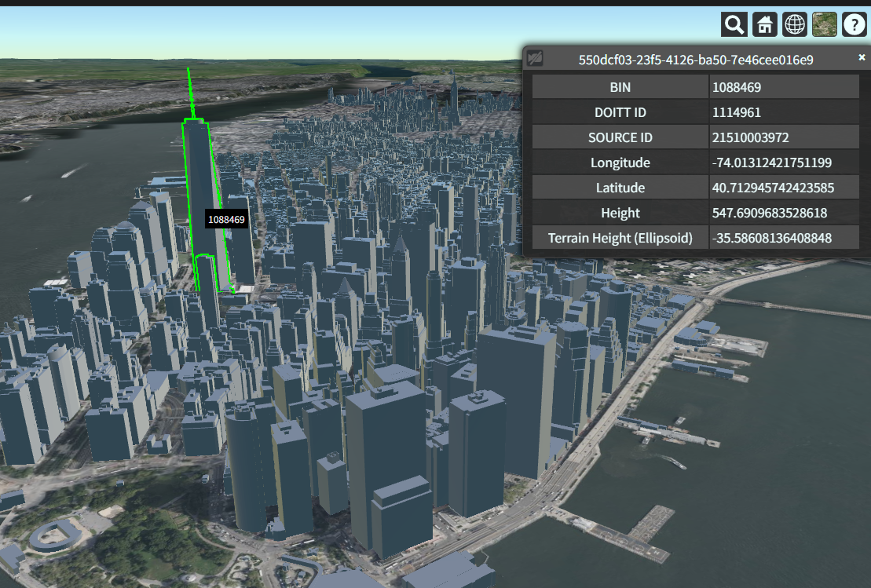Click the Terrain Height (Ellipsoid) row label

tap(620, 238)
